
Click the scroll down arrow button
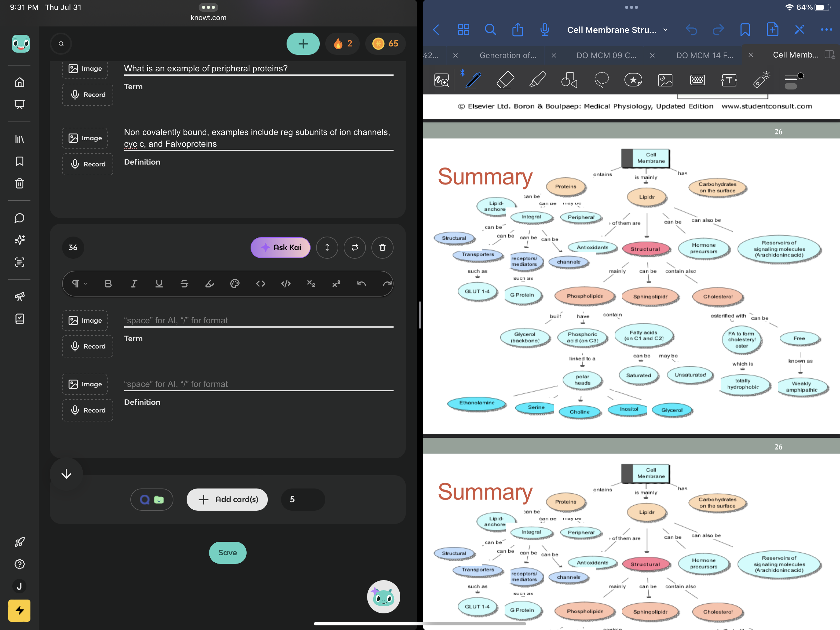pos(66,474)
